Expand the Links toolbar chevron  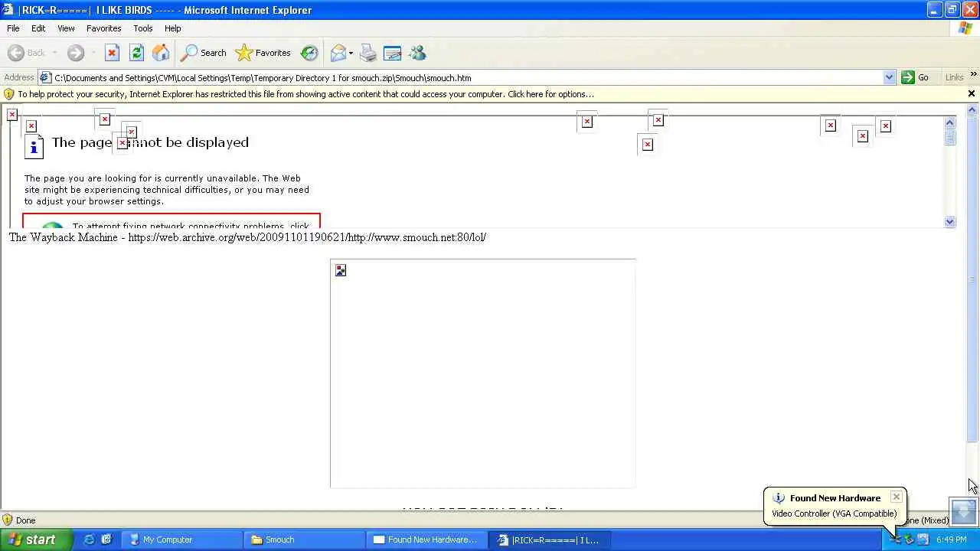click(973, 74)
